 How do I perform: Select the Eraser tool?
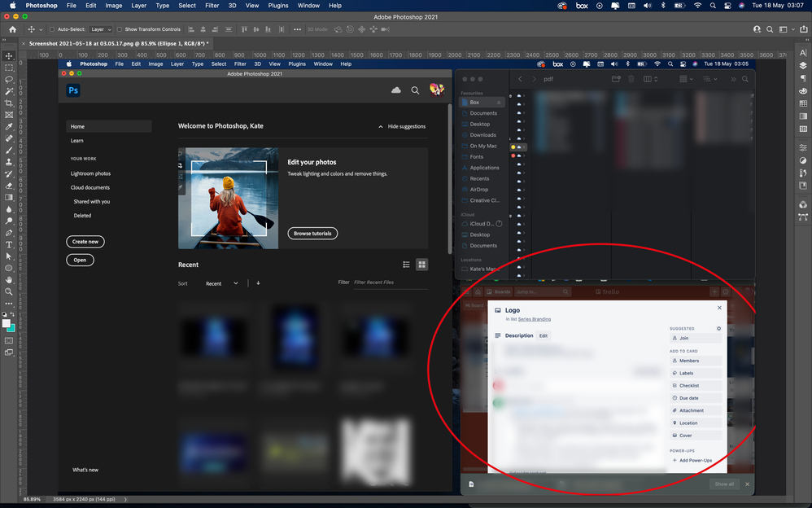(9, 186)
